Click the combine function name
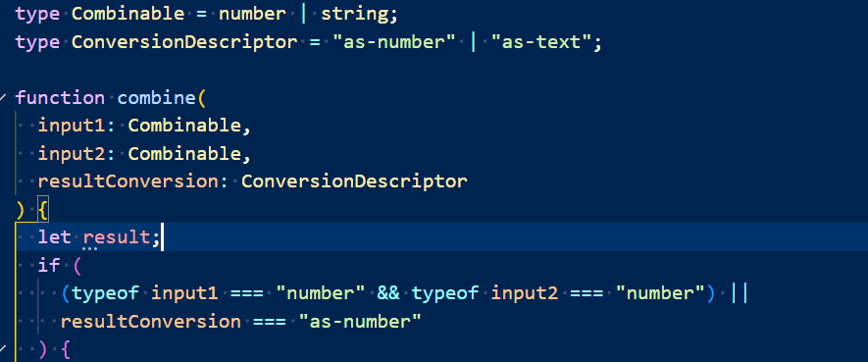This screenshot has height=362, width=868. [x=156, y=98]
